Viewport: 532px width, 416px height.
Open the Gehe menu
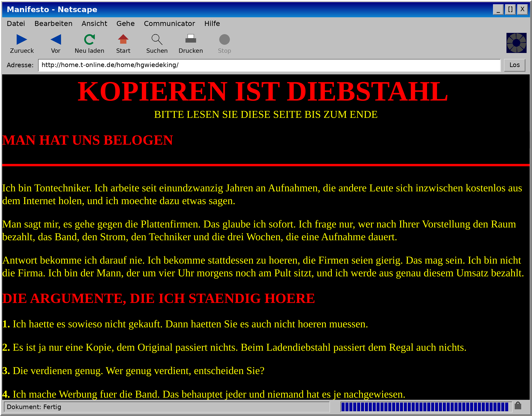tap(126, 23)
